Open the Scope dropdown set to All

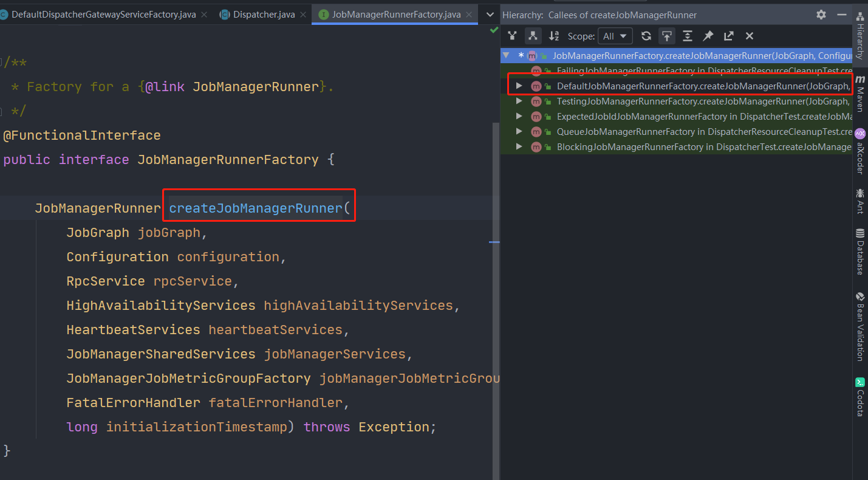click(x=615, y=36)
